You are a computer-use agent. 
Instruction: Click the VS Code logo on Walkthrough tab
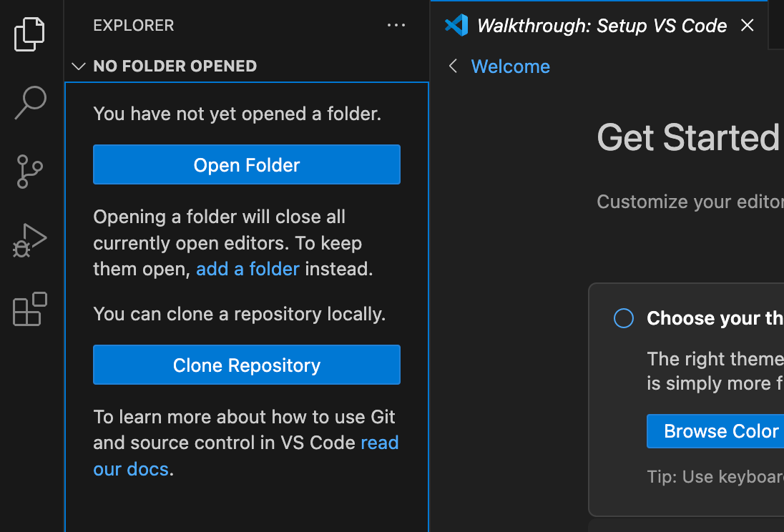coord(456,25)
